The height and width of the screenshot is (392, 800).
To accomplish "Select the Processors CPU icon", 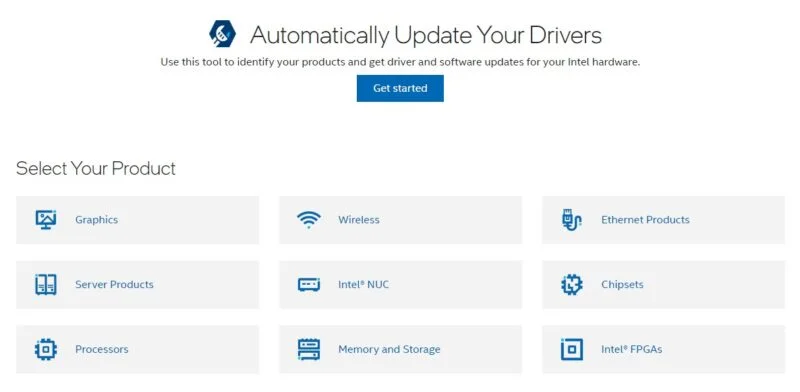I will pos(46,349).
